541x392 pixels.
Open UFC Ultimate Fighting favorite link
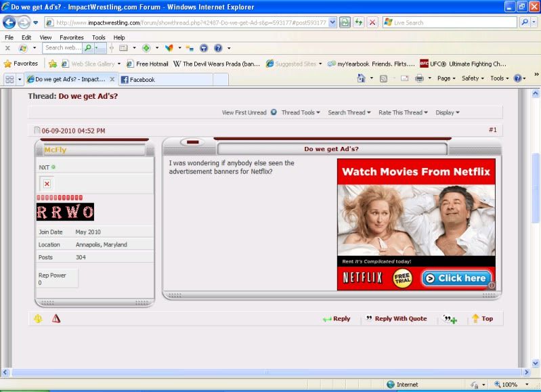[463, 64]
